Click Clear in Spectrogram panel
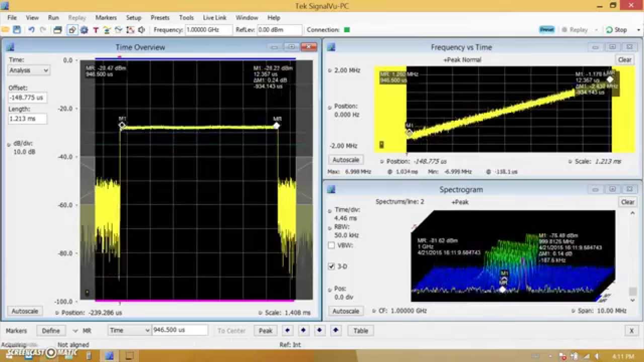644x362 pixels. point(627,202)
